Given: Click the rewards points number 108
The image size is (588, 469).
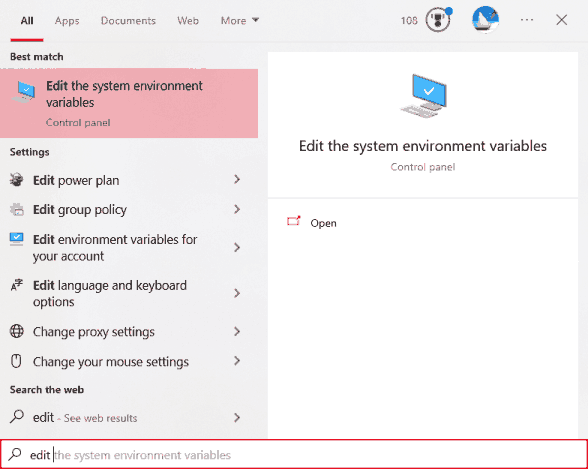Looking at the screenshot, I should click(409, 20).
